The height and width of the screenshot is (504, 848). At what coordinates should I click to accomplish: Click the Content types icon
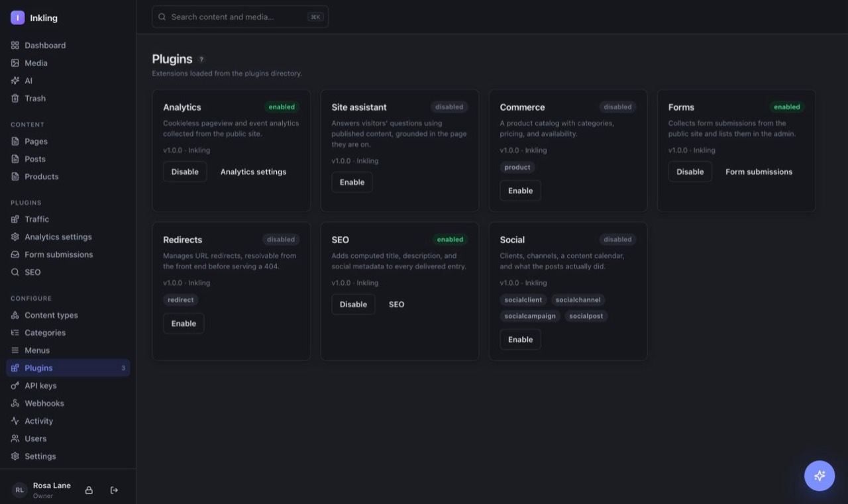click(15, 315)
